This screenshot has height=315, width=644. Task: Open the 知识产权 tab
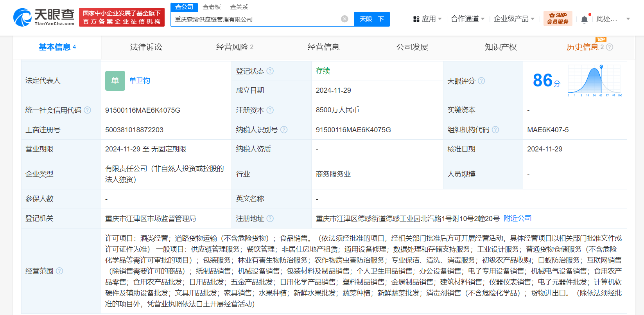pyautogui.click(x=501, y=47)
